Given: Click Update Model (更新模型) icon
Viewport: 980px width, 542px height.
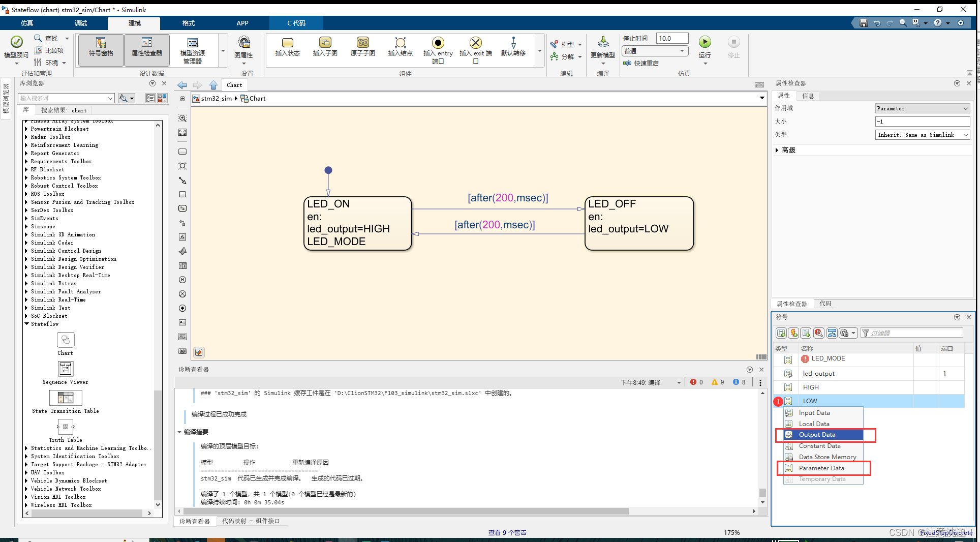Looking at the screenshot, I should tap(603, 43).
